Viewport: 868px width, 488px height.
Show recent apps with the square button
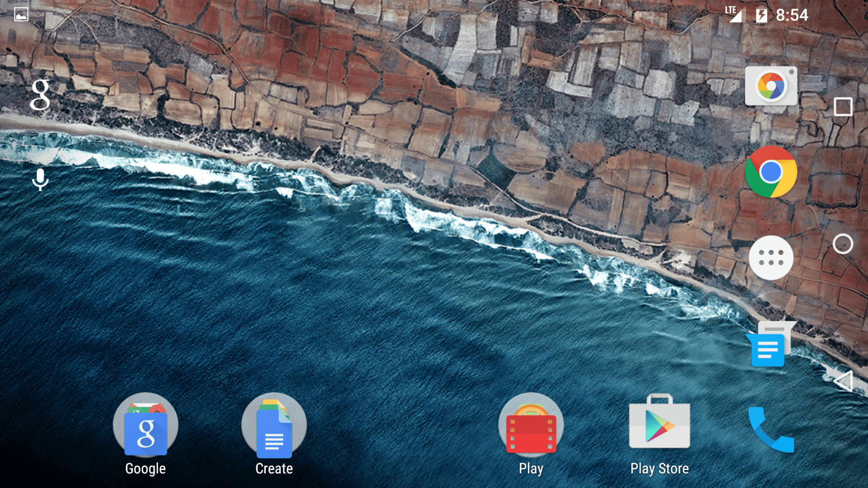point(843,107)
